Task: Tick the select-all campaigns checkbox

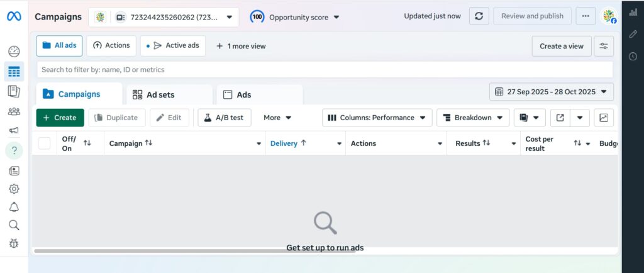Action: (44, 143)
